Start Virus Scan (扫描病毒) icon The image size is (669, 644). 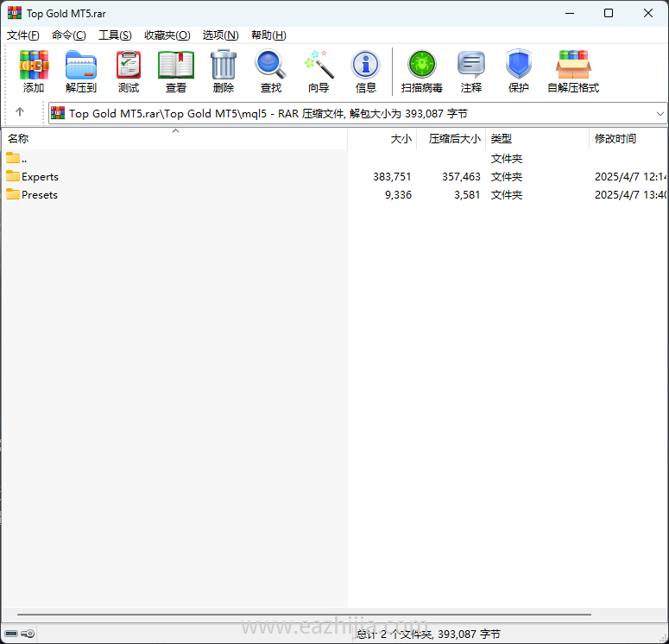click(421, 64)
